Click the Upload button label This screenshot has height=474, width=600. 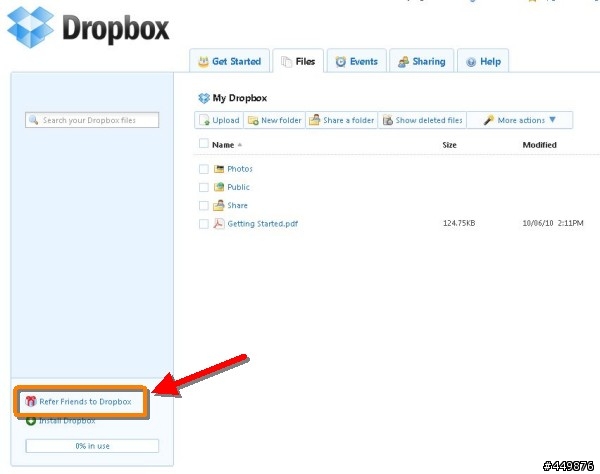226,120
